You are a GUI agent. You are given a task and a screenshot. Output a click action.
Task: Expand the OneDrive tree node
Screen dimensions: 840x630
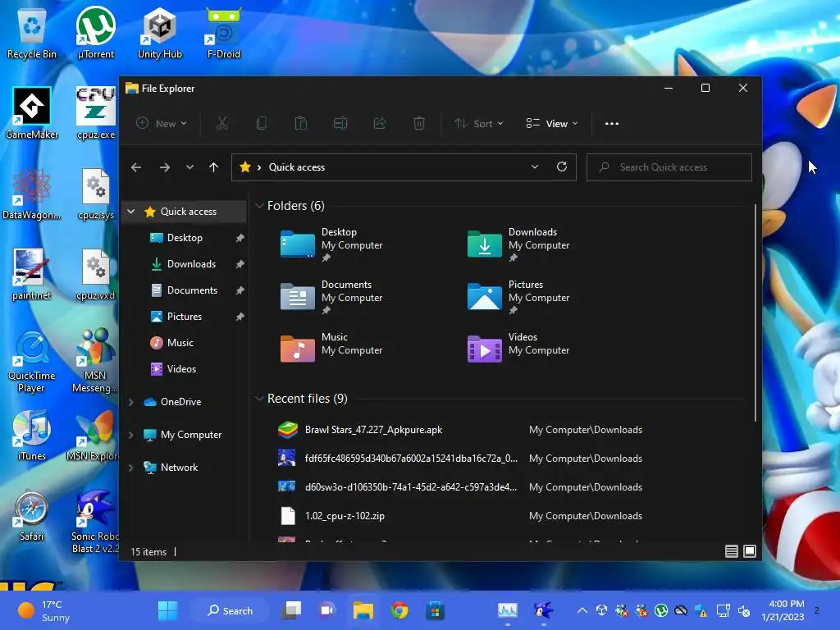pyautogui.click(x=130, y=402)
